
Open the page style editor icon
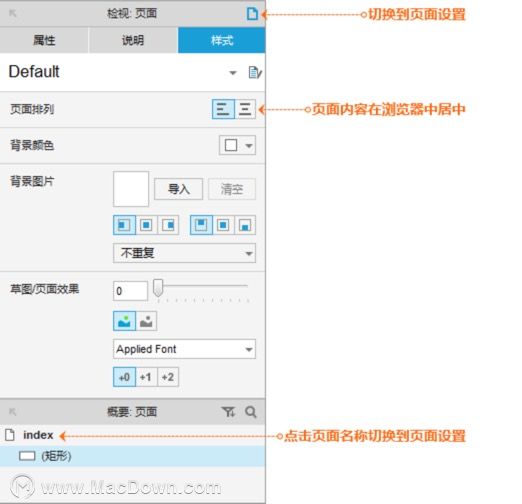pyautogui.click(x=255, y=72)
